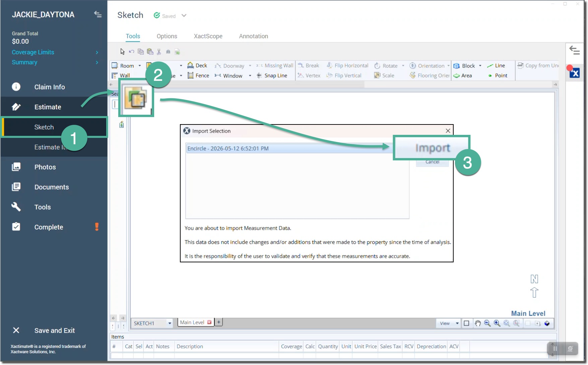Select the Window tool
Screen dimensions: 588x365
click(228, 76)
